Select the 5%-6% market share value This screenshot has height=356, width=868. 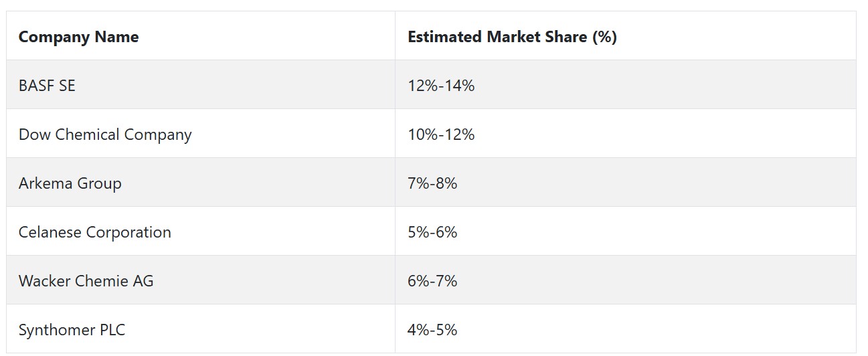pos(432,232)
